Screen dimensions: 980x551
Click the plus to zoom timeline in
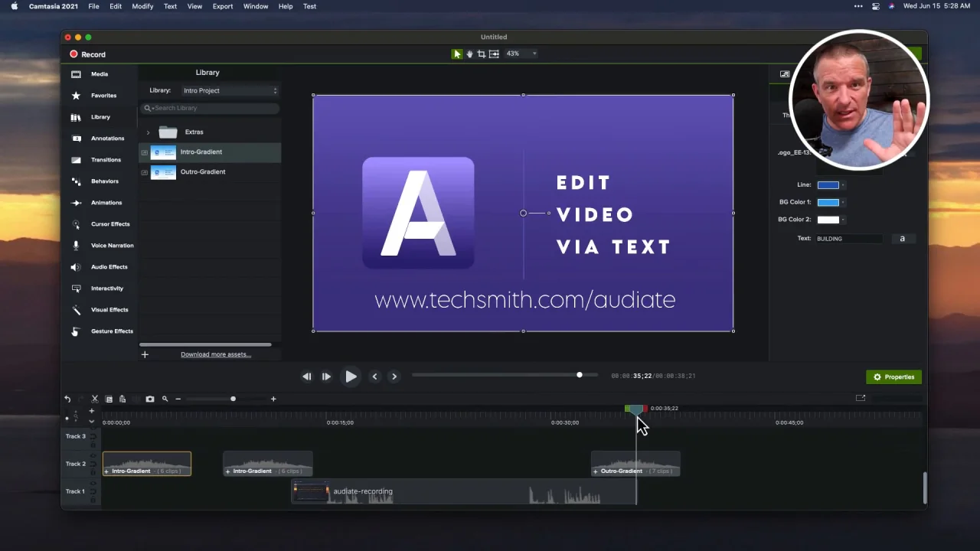[273, 399]
